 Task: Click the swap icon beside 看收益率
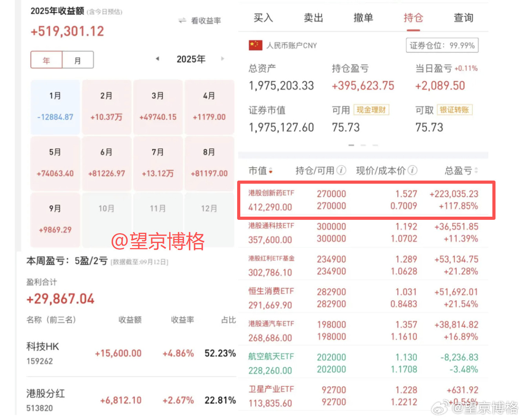click(x=182, y=20)
